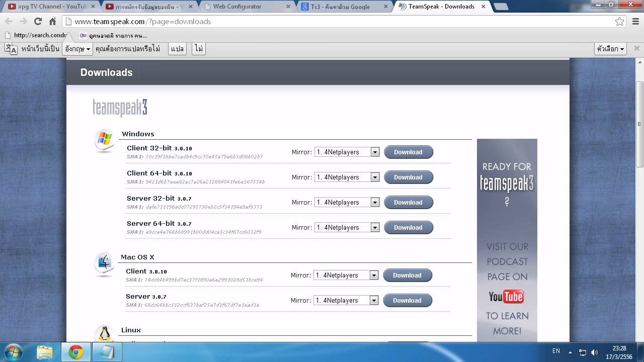Download Windows Client 32-bit
This screenshot has width=644, height=362.
pos(409,152)
